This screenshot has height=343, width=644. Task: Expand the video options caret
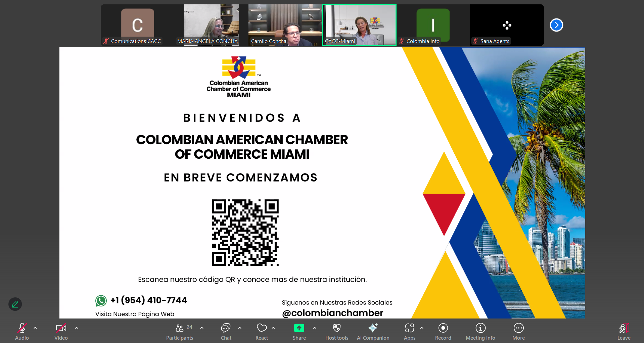coord(77,328)
